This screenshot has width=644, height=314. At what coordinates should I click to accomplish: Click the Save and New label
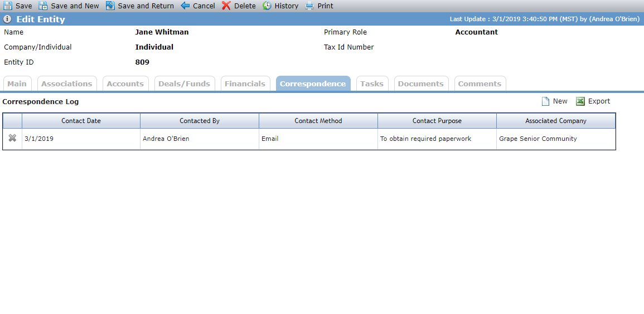75,6
